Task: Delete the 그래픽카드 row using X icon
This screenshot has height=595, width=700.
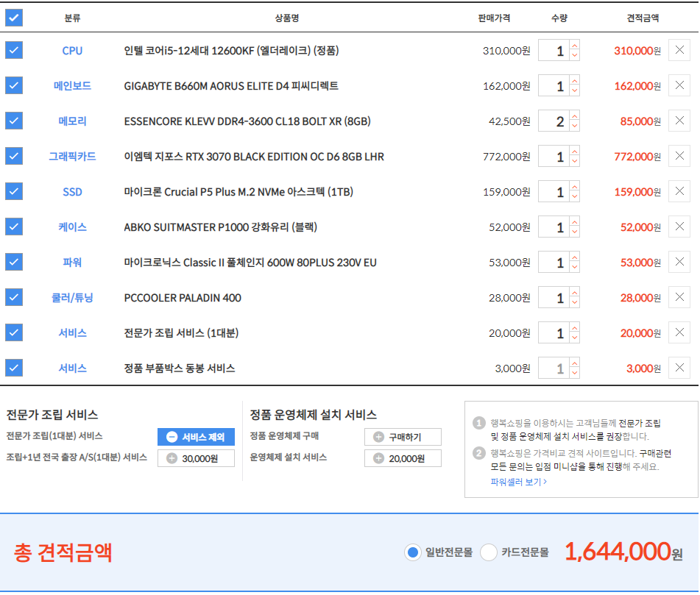Action: [679, 156]
